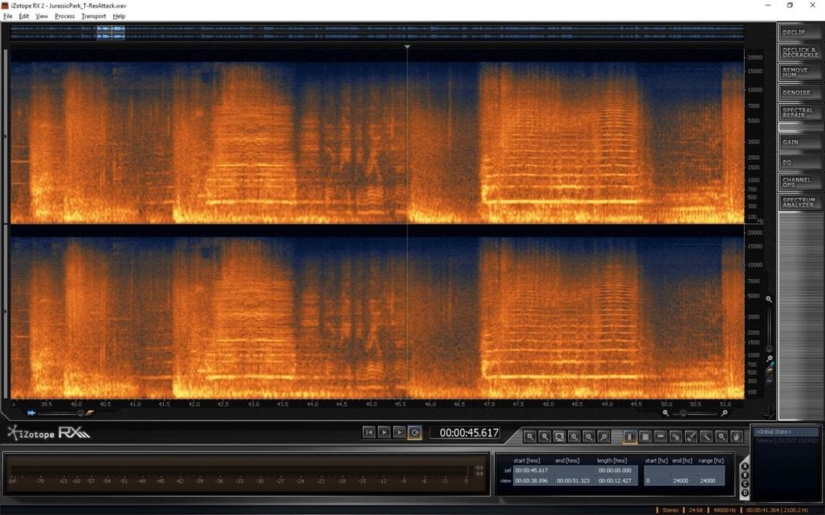Select the zoom tool next to hand tool
The width and height of the screenshot is (825, 515).
click(721, 437)
